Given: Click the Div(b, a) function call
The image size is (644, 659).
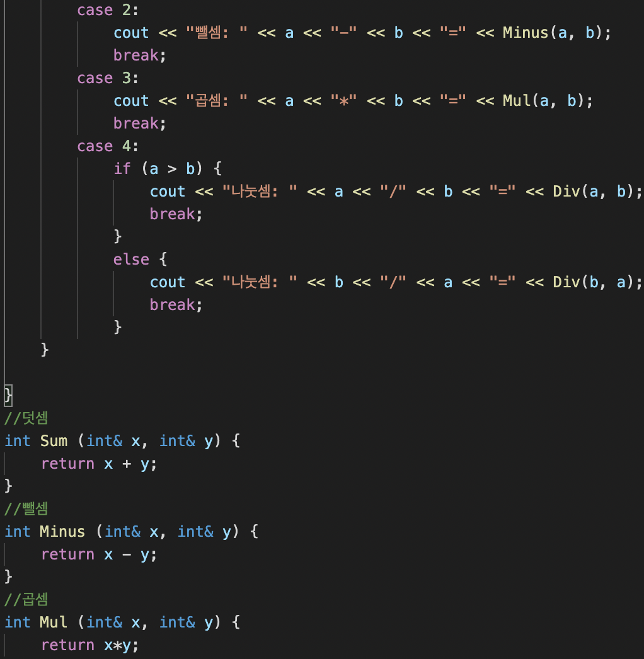Looking at the screenshot, I should [x=593, y=282].
